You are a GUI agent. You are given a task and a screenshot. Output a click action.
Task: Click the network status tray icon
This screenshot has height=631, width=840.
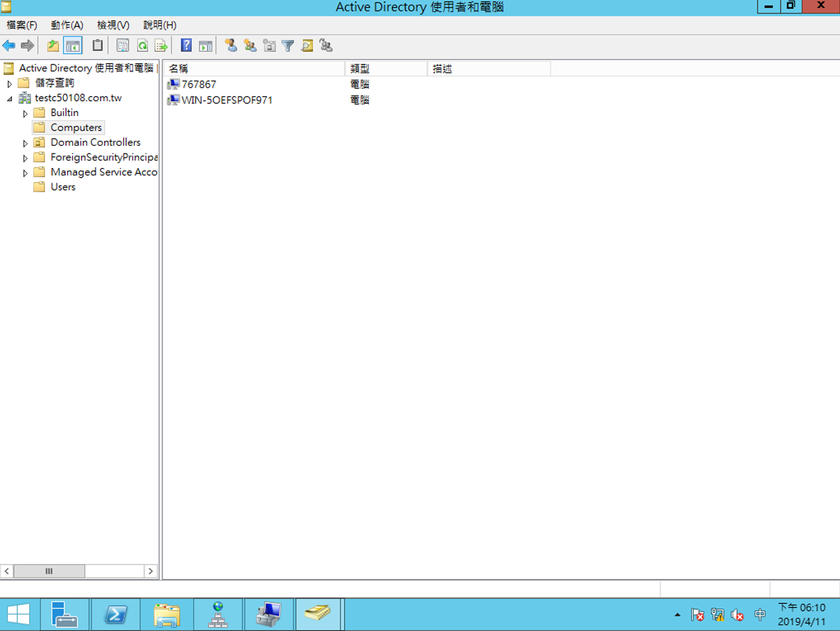(x=718, y=615)
